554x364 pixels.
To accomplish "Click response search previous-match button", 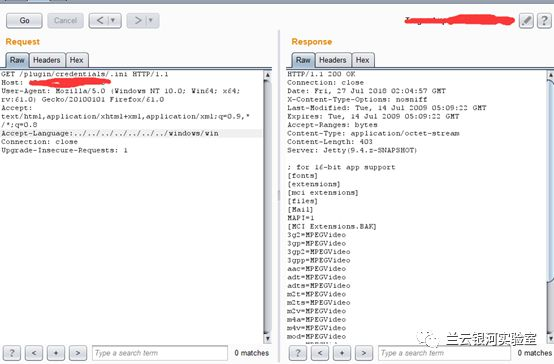I will tap(320, 353).
